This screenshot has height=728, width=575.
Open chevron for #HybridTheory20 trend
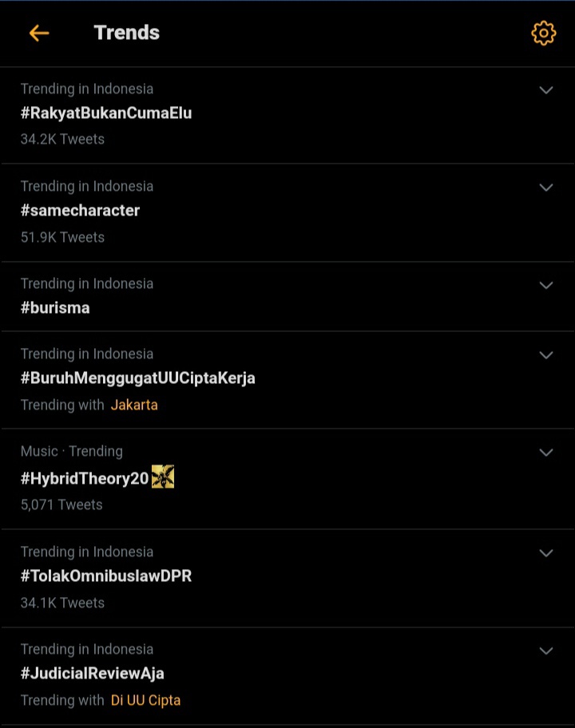coord(546,453)
